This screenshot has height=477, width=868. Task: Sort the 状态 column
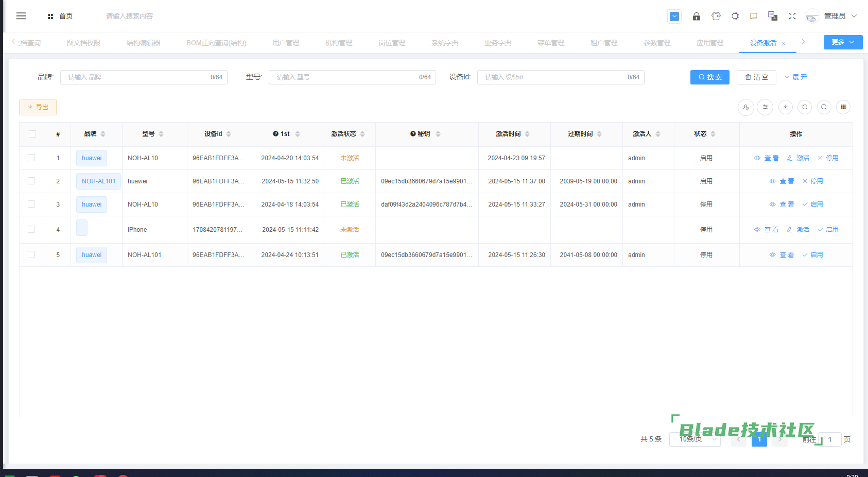713,134
